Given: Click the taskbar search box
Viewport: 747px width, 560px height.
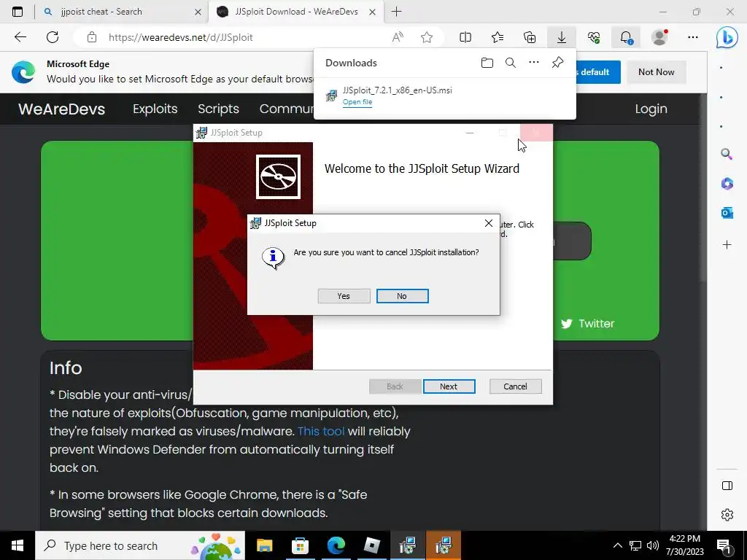Looking at the screenshot, I should tap(140, 545).
